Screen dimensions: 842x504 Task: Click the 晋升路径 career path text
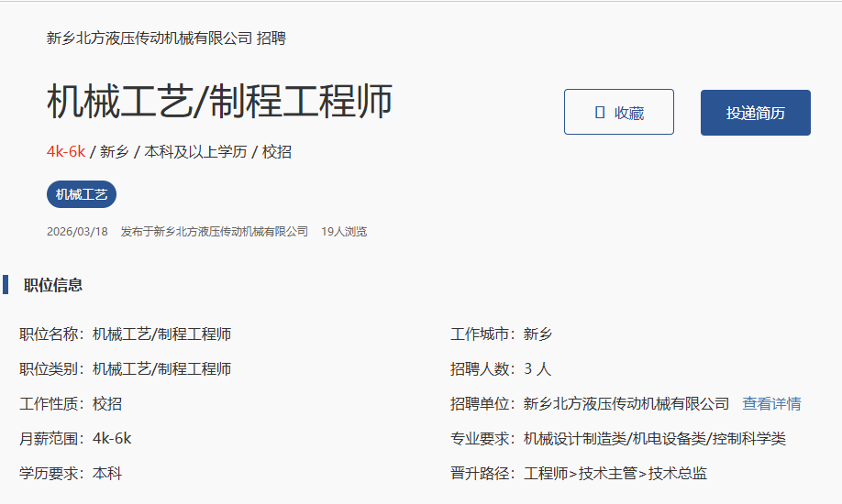point(615,474)
